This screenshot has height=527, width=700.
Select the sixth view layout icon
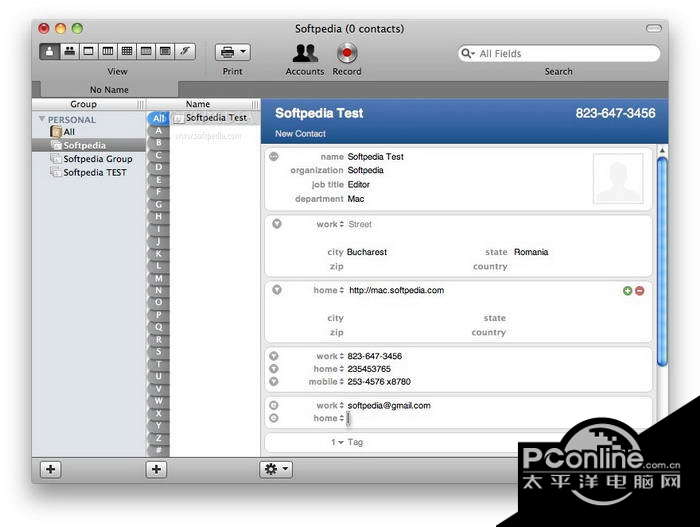146,51
